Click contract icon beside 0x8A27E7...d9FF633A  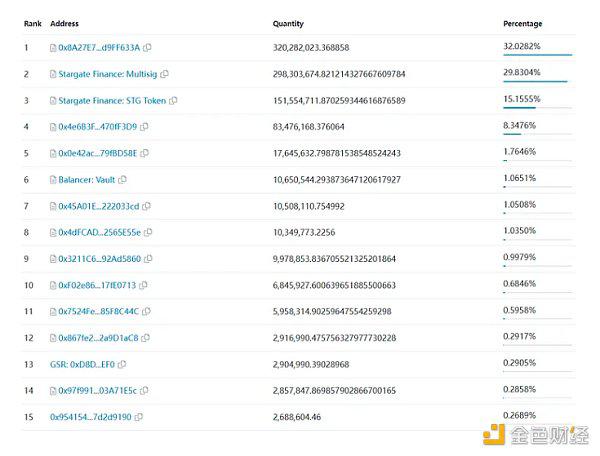[x=53, y=48]
